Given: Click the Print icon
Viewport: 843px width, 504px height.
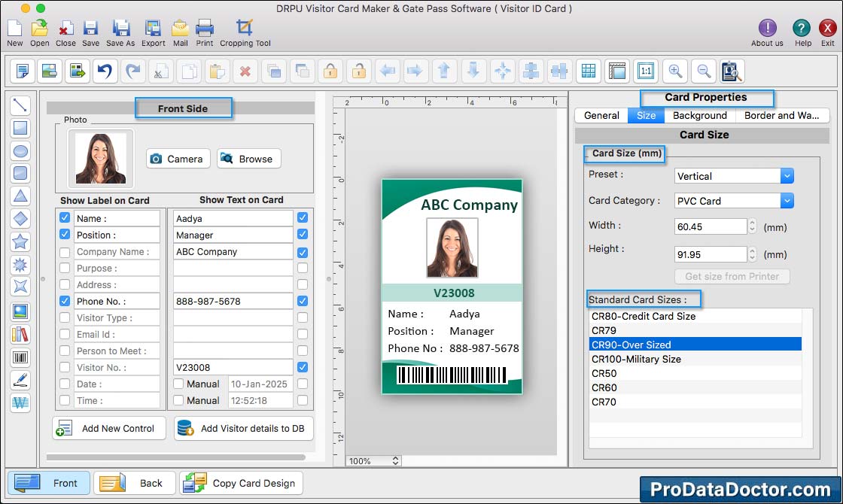Looking at the screenshot, I should tap(204, 28).
